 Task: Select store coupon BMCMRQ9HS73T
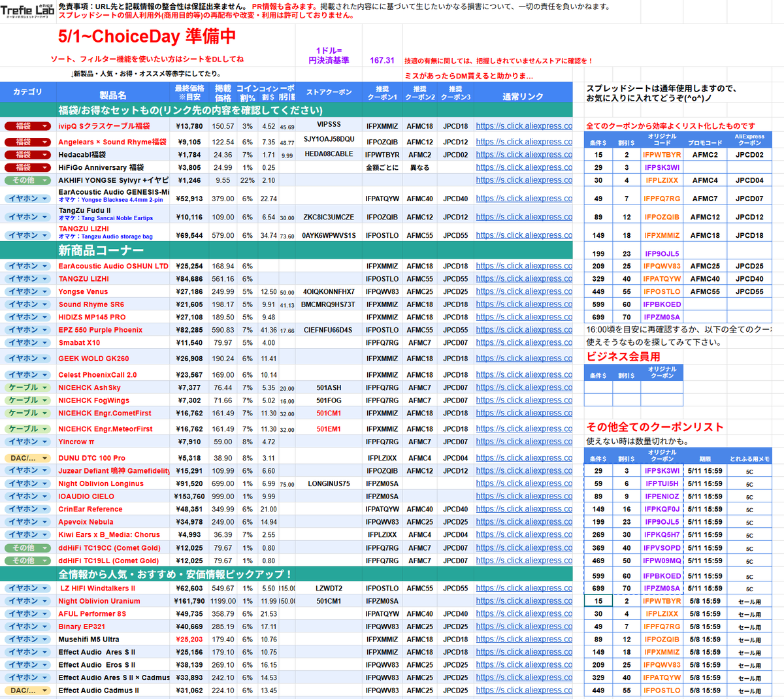(x=329, y=304)
